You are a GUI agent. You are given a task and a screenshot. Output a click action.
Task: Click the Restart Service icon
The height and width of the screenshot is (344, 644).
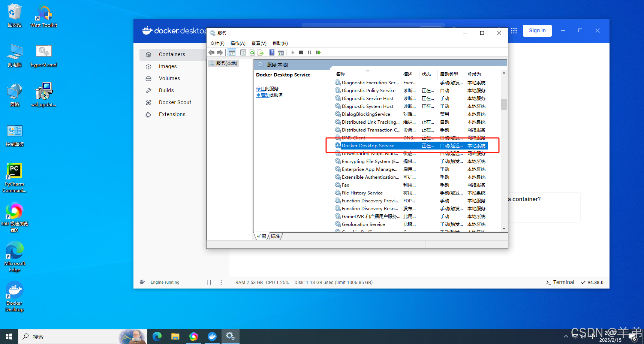tap(318, 52)
